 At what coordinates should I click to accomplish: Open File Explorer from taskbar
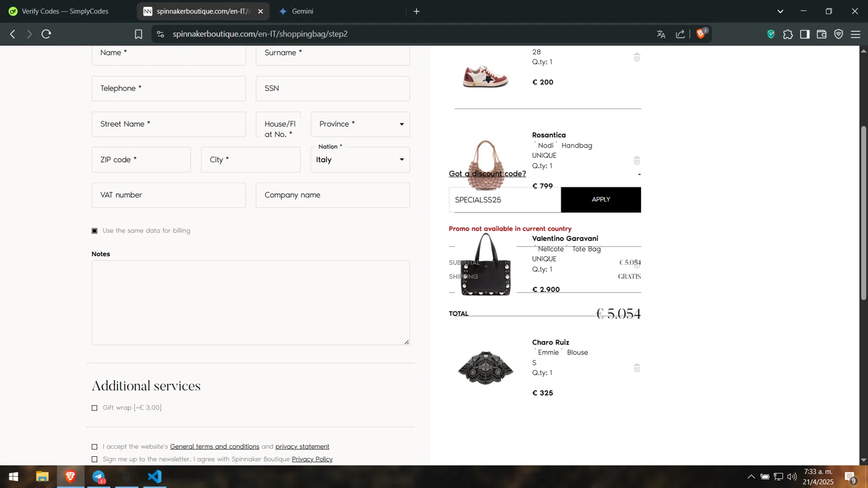(42, 476)
